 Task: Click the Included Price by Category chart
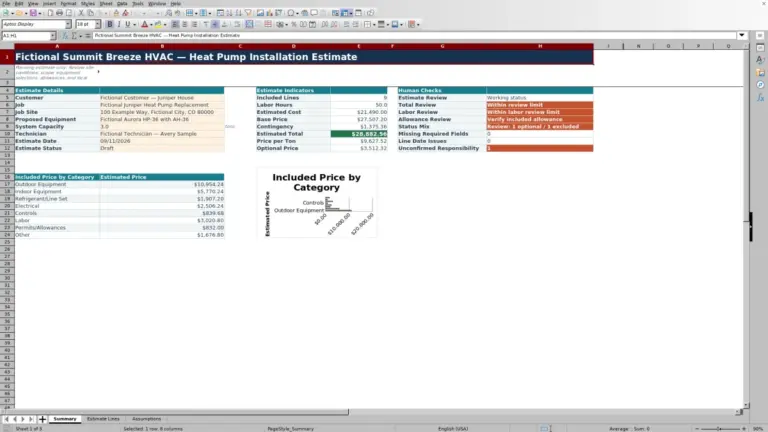coord(316,203)
